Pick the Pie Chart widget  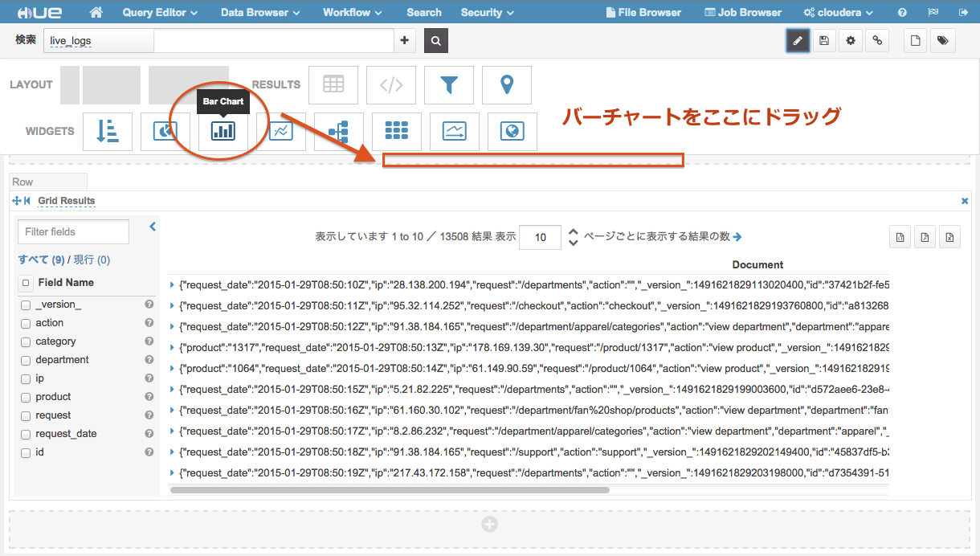click(x=165, y=131)
